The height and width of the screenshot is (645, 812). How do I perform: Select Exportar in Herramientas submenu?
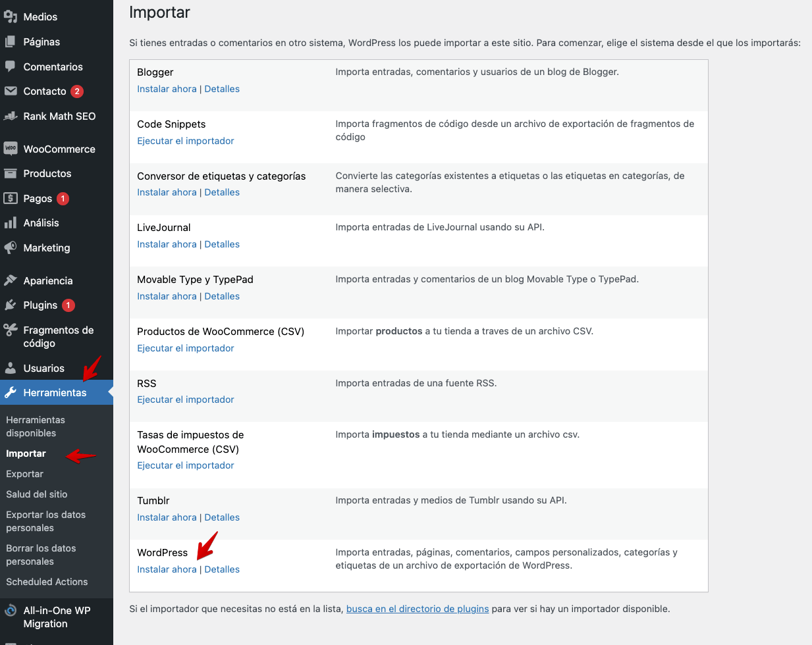point(25,474)
